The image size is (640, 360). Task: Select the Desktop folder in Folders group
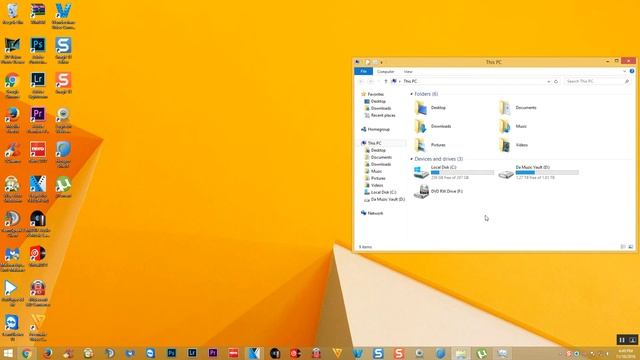430,108
